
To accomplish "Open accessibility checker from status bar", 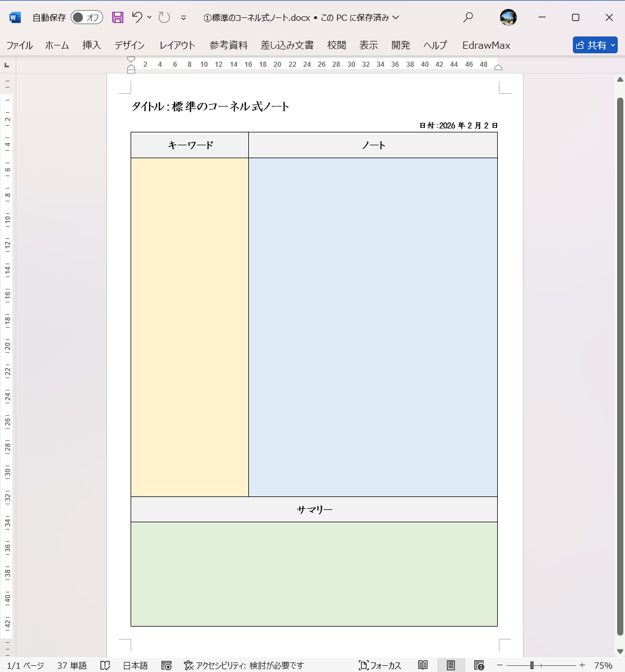I will coord(244,665).
